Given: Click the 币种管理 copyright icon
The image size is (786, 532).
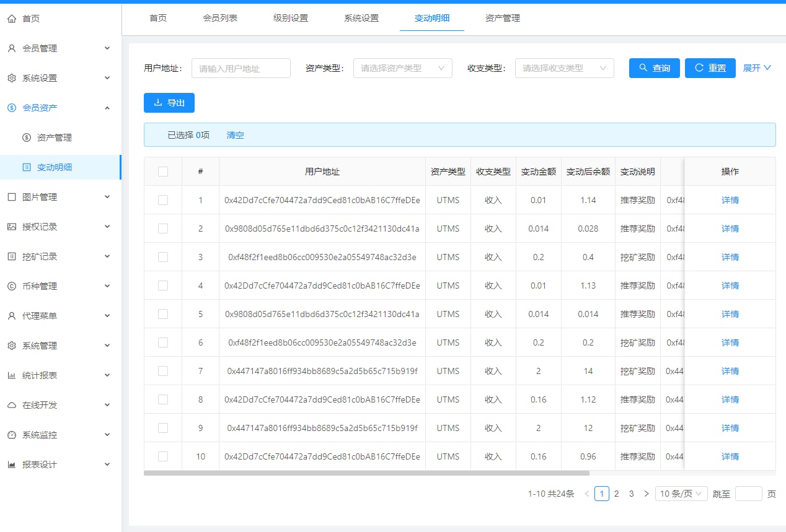Looking at the screenshot, I should click(12, 286).
